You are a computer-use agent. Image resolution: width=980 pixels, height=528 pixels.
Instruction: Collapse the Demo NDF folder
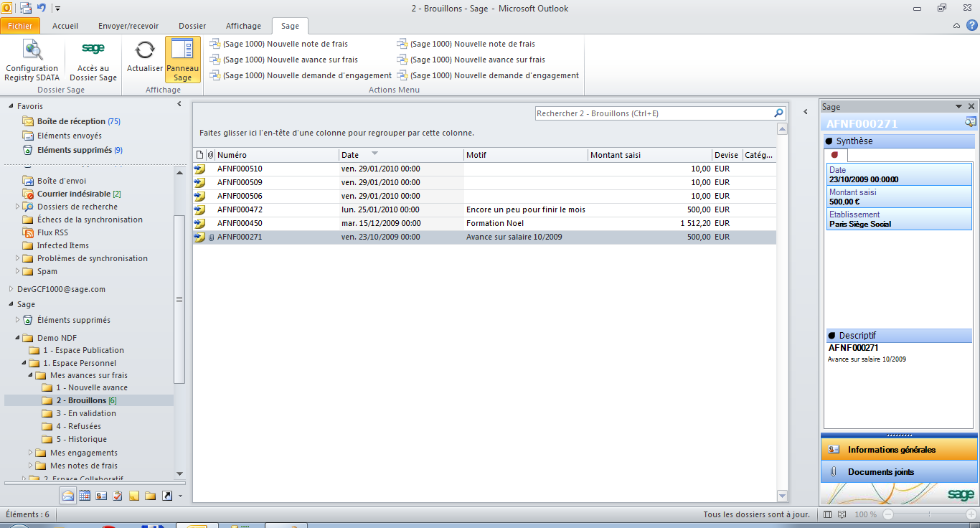pos(18,338)
